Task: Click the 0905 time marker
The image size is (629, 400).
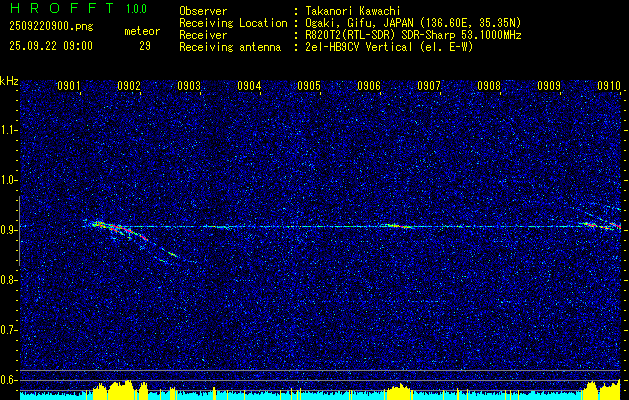Action: (x=308, y=86)
